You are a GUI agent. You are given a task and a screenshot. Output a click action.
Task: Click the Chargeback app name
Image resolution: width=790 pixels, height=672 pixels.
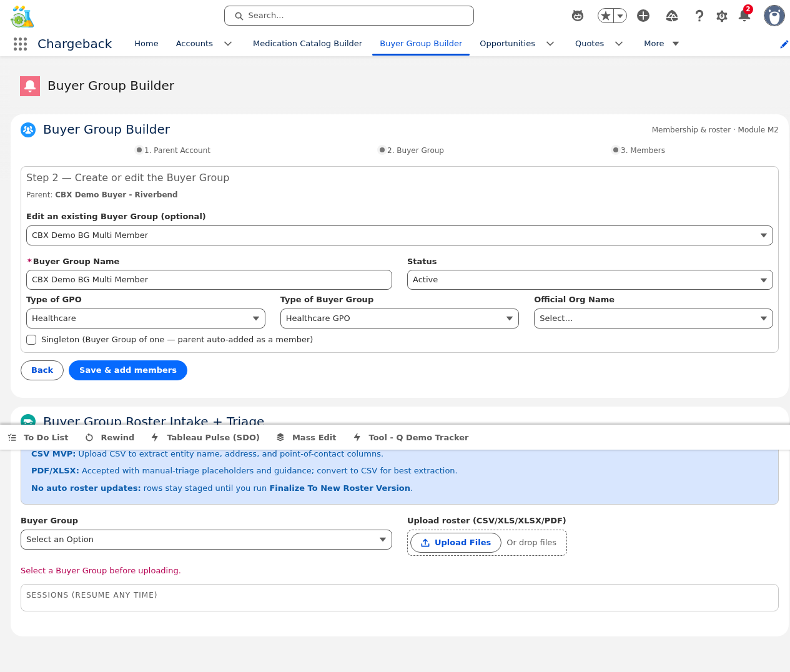coord(74,44)
